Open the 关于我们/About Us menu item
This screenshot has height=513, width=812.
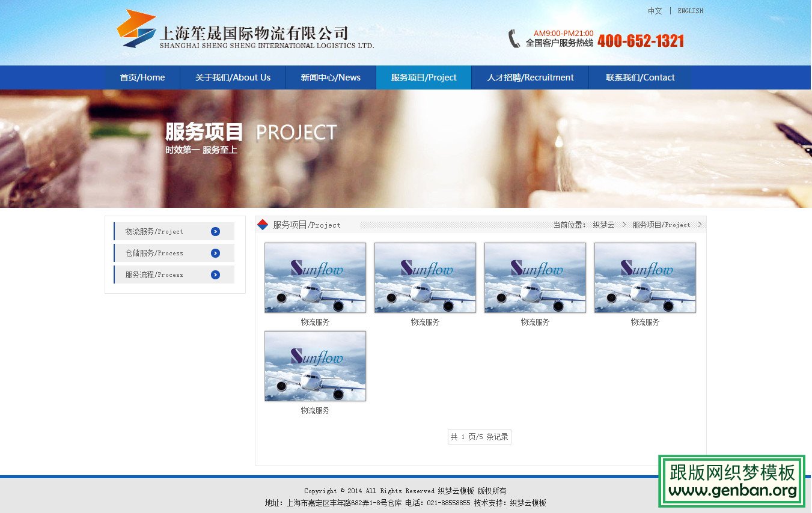point(233,77)
